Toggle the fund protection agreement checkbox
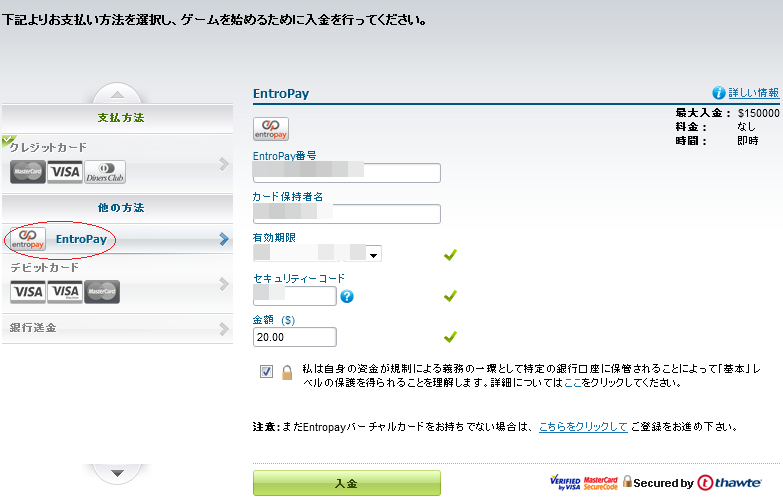783x503 pixels. [266, 372]
